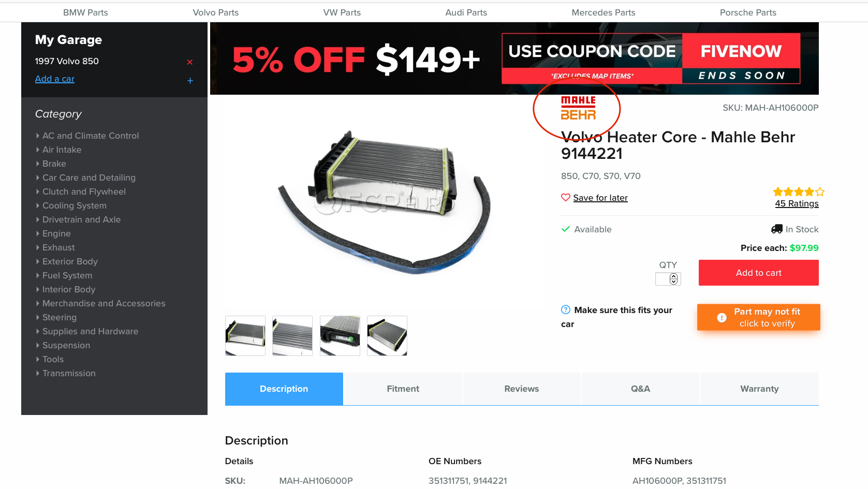Add the heater core to cart
Image resolution: width=868 pixels, height=489 pixels.
[x=759, y=273]
